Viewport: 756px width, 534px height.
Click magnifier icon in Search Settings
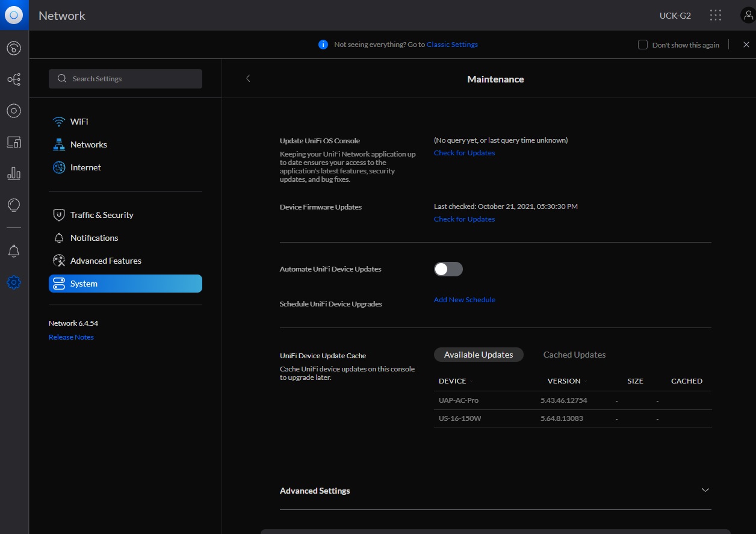click(61, 79)
